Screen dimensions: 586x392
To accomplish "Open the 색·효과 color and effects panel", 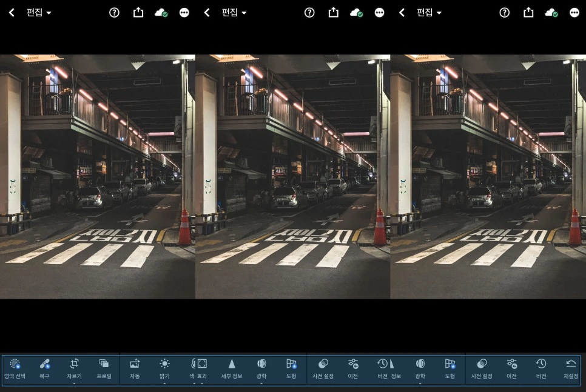I will point(198,369).
